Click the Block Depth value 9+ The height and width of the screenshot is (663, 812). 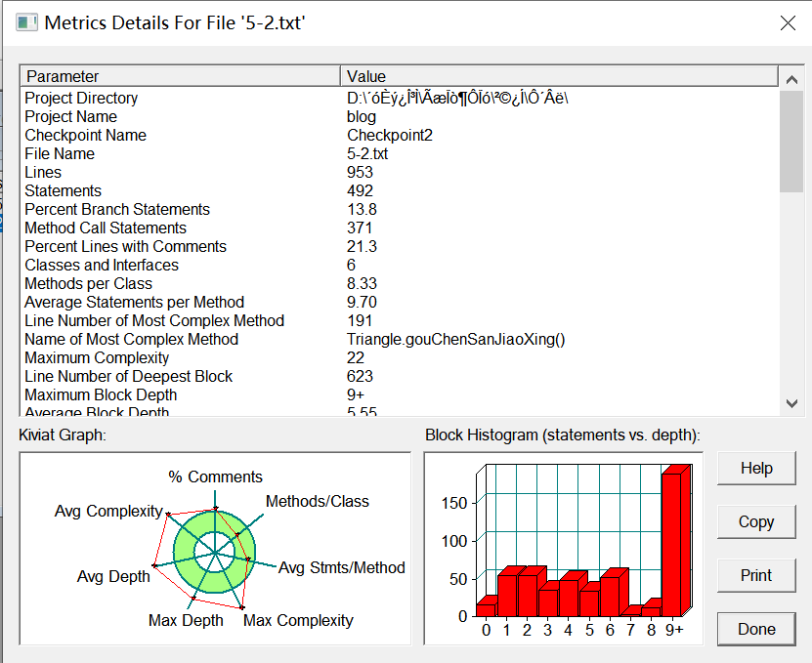tap(356, 394)
